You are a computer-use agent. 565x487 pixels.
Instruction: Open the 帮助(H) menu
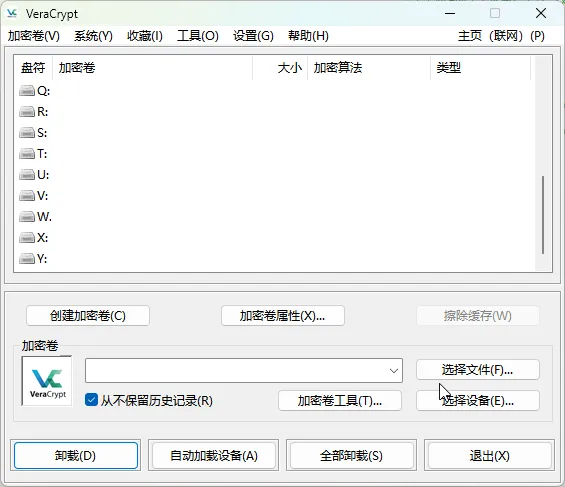click(308, 36)
